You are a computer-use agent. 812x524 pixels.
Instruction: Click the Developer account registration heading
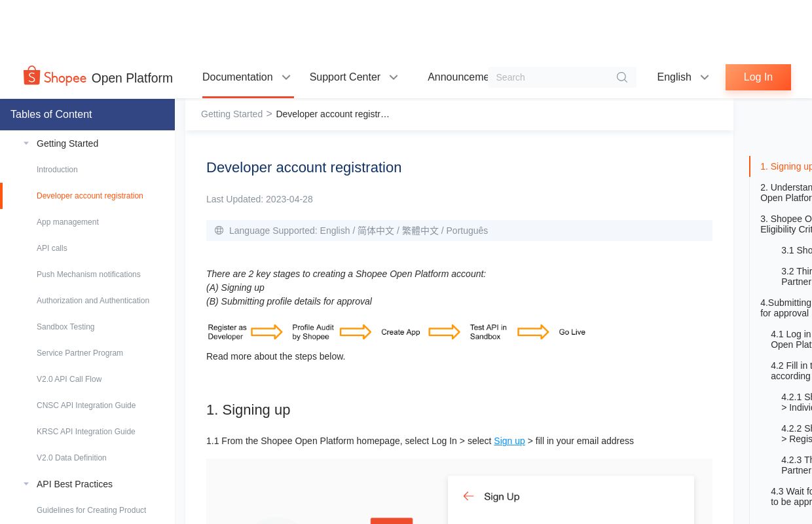[304, 168]
